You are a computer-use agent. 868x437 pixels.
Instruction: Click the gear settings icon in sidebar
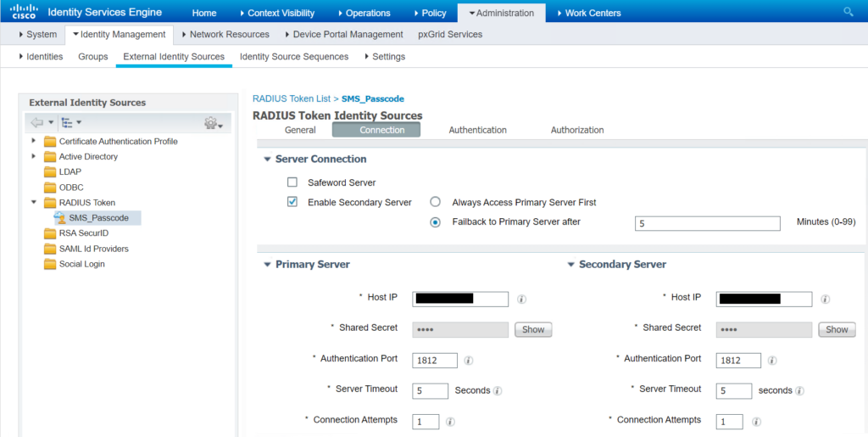[212, 124]
